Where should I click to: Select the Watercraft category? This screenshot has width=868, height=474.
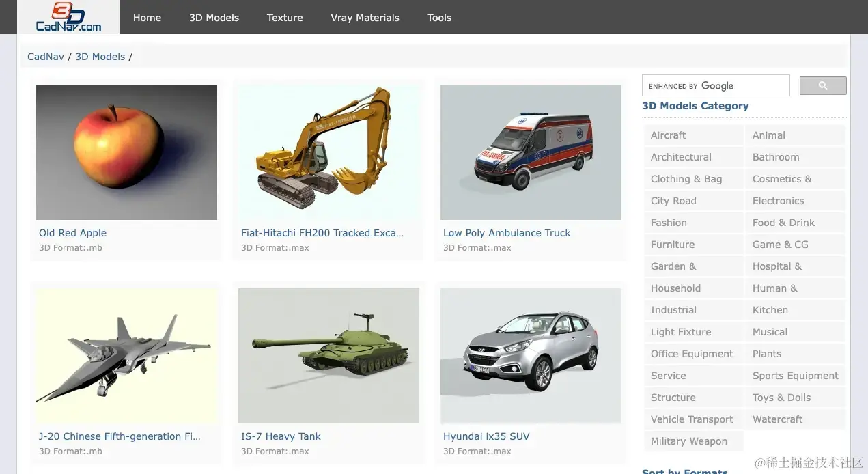(795, 419)
